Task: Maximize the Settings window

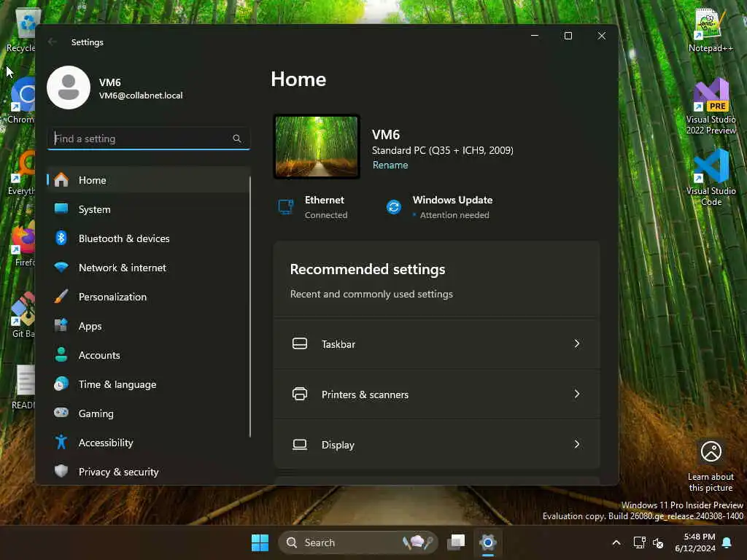Action: 568,36
